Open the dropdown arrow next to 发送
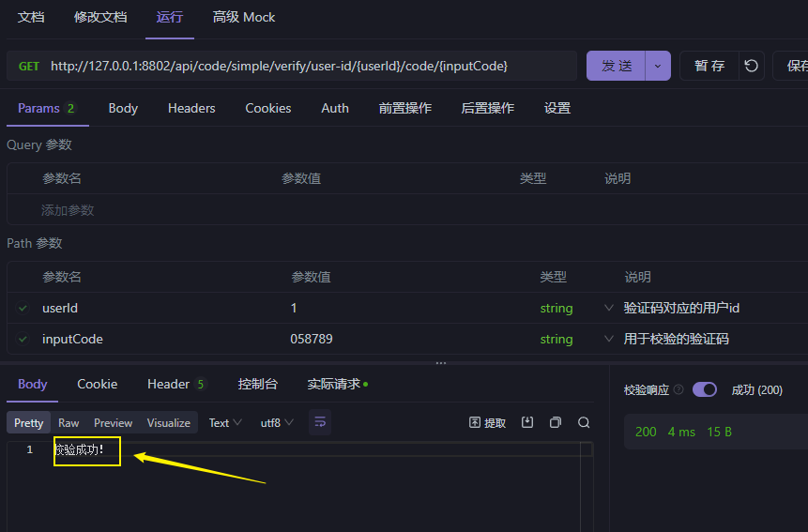 [658, 66]
